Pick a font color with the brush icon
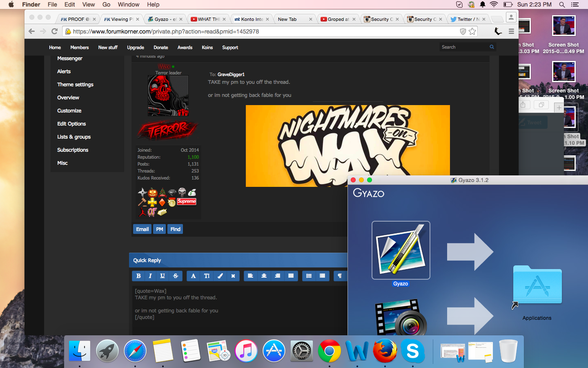Screen dimensions: 588x368 pyautogui.click(x=220, y=276)
